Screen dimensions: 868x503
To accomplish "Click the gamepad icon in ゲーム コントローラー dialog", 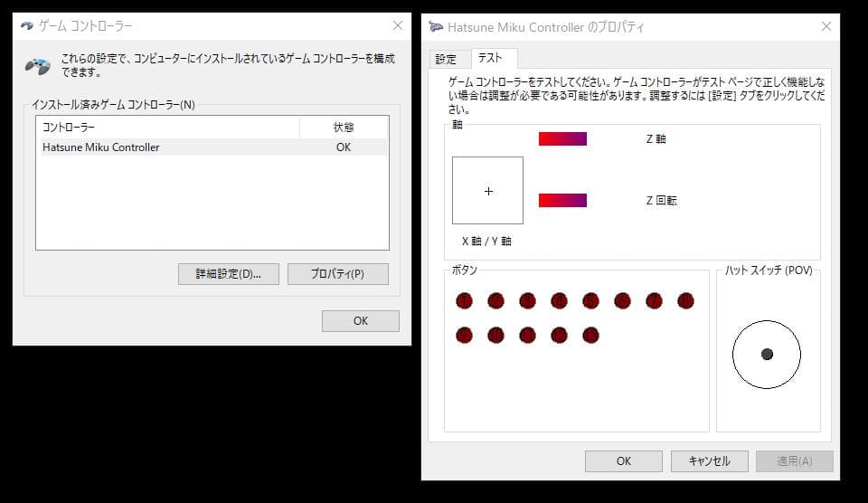I will click(38, 66).
